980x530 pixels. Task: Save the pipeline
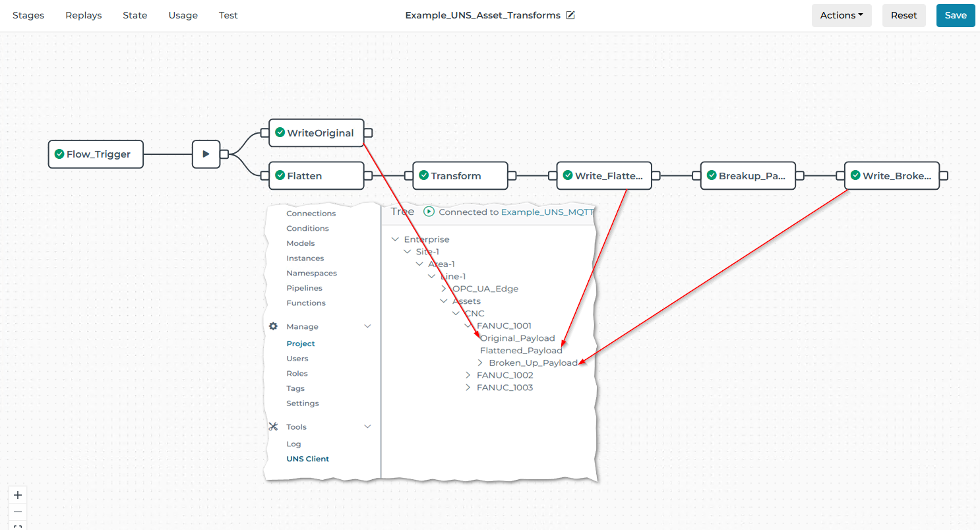point(956,15)
